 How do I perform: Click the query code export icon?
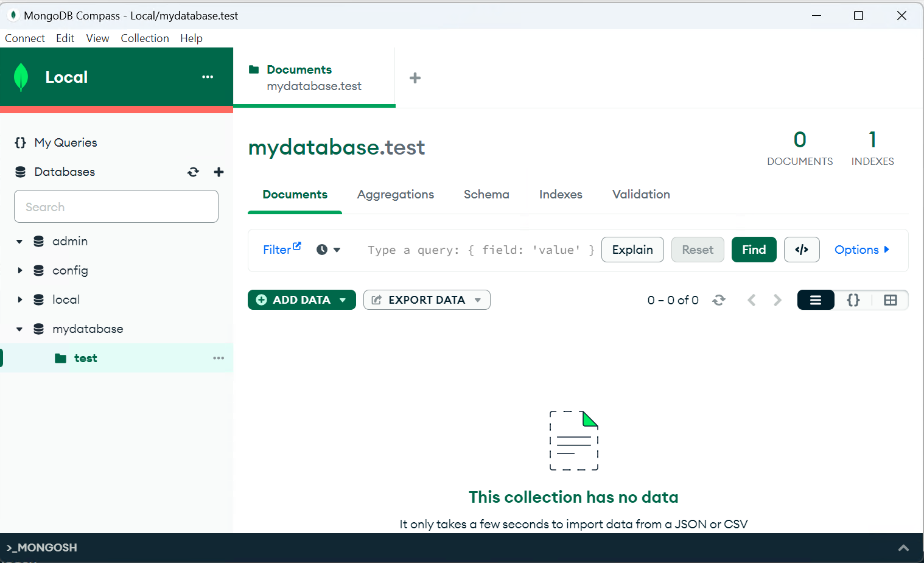(802, 250)
